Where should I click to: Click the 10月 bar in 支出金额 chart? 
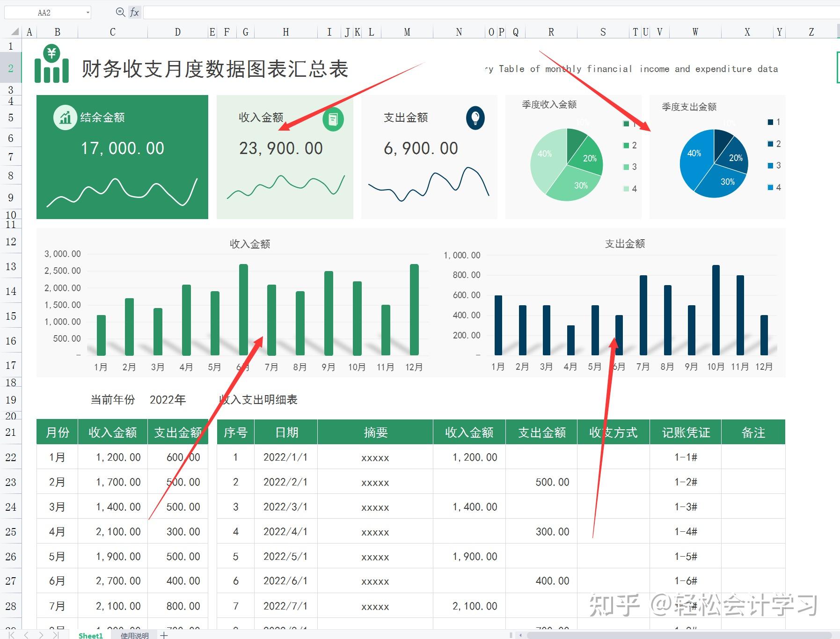click(716, 310)
